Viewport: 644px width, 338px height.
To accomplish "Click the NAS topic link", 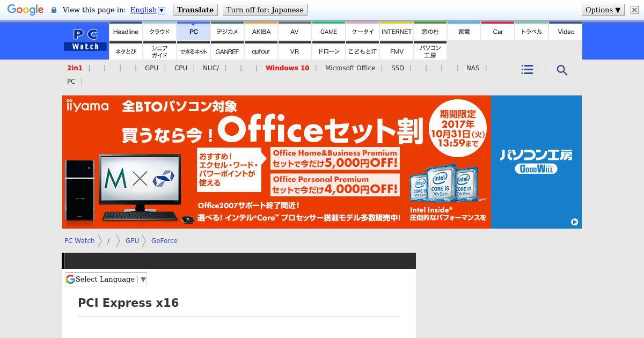I will click(x=473, y=68).
